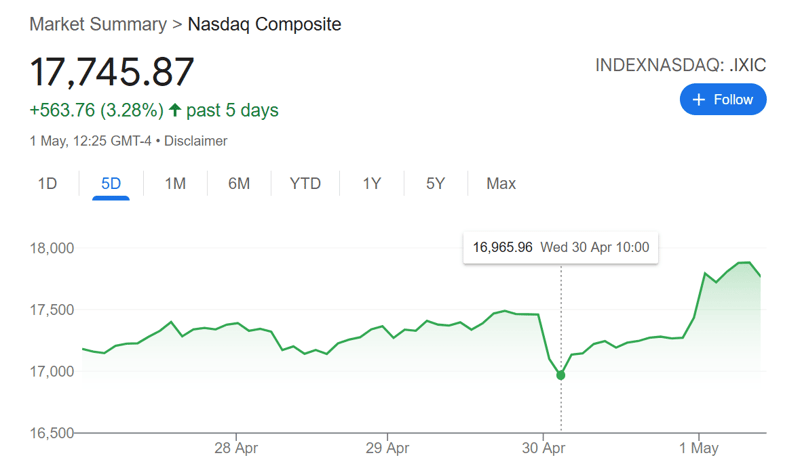Click the Nasdaq Composite title text
This screenshot has height=466, width=800.
[x=264, y=23]
